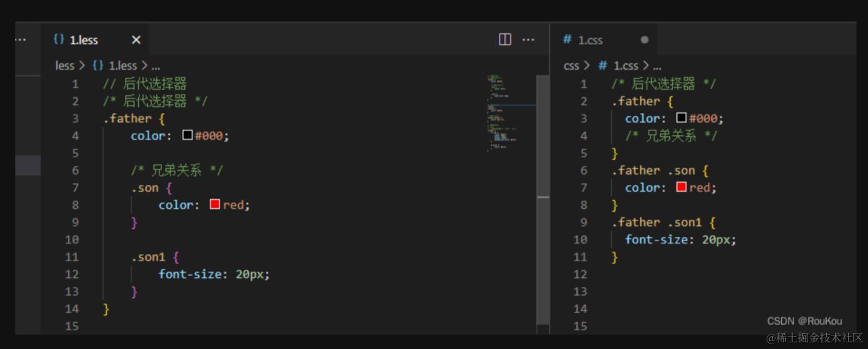Expand the "css" folder breadcrumb
This screenshot has height=349, width=868.
(x=571, y=66)
